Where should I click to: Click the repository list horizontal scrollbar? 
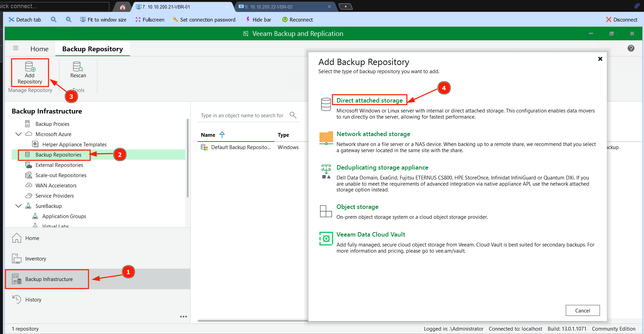253,321
